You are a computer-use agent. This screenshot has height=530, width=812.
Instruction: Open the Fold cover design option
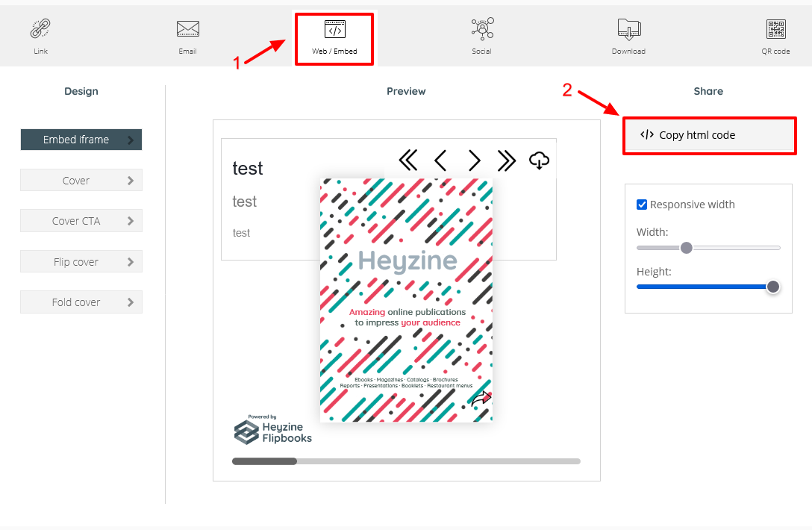tap(81, 302)
